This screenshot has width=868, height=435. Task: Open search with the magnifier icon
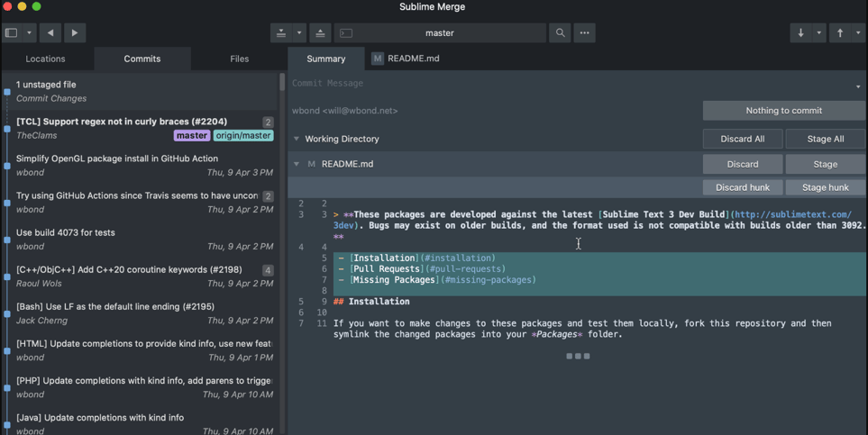click(561, 32)
